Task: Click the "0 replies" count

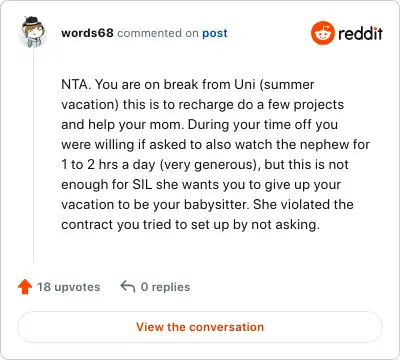Action: pos(165,287)
